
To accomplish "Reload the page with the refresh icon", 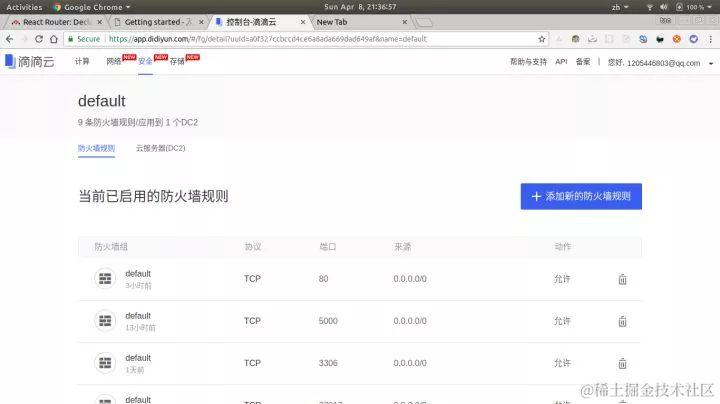I will 39,39.
